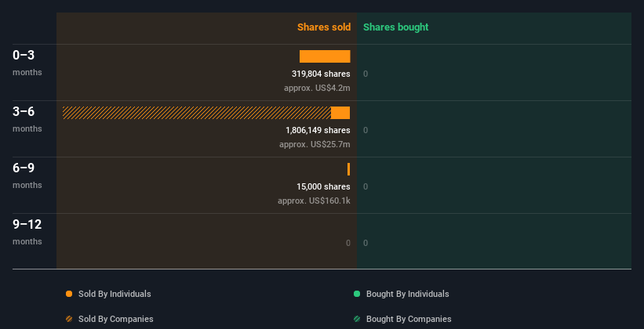Click the green Bought By Individuals legend dot
Image resolution: width=644 pixels, height=329 pixels.
click(x=357, y=294)
